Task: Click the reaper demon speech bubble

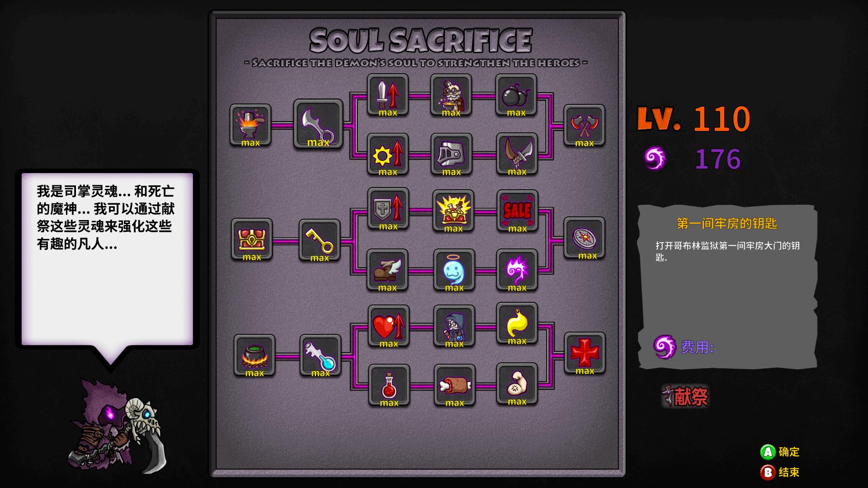Action: (107, 259)
